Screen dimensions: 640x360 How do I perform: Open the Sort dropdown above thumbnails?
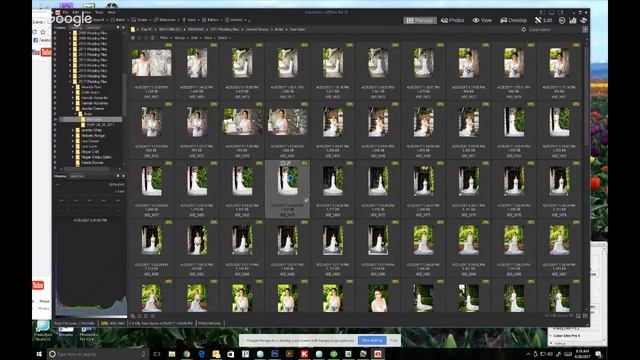tap(195, 38)
